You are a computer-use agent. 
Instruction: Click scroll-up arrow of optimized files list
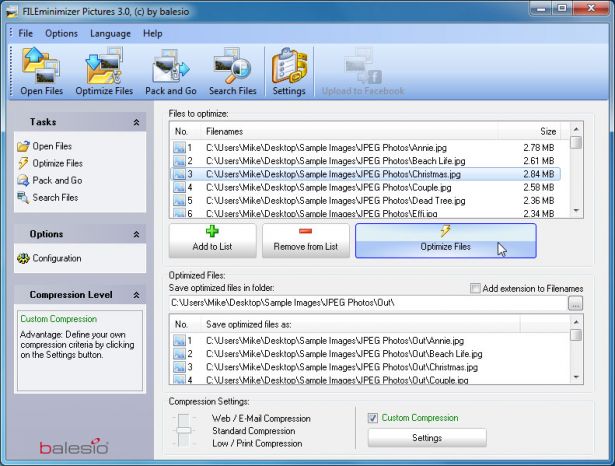coord(576,322)
